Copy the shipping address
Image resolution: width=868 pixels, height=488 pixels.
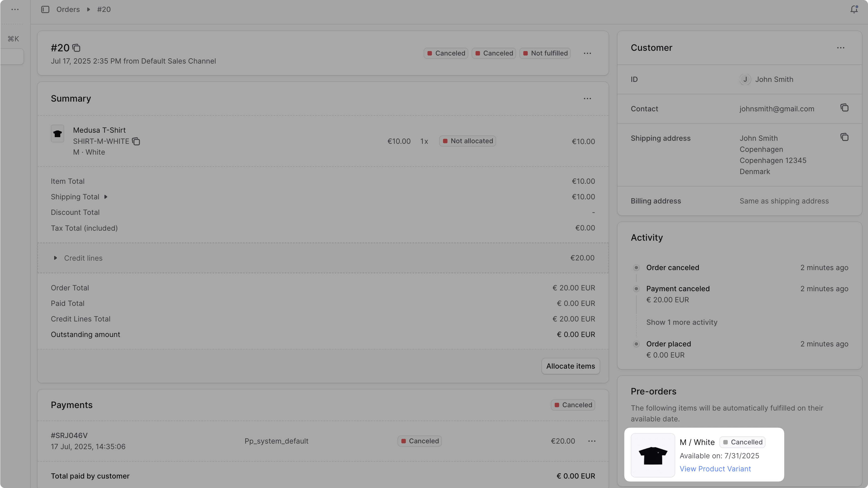point(844,137)
